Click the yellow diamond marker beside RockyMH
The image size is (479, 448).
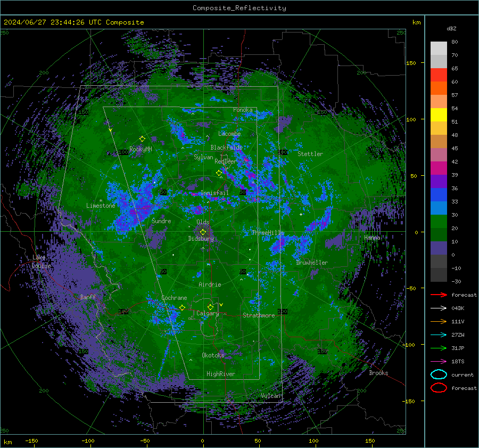(x=142, y=139)
